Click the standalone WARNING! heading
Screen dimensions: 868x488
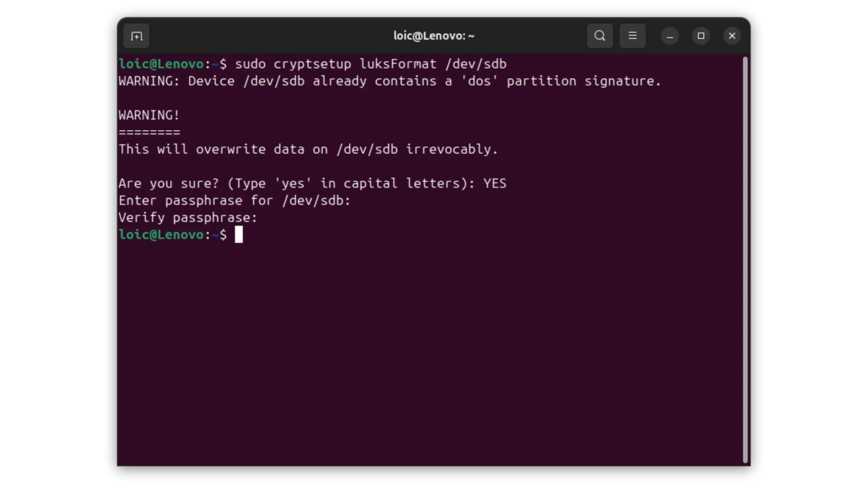pos(149,115)
